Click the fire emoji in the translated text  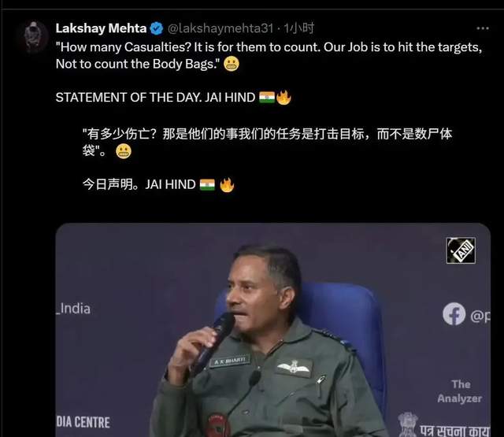(227, 185)
